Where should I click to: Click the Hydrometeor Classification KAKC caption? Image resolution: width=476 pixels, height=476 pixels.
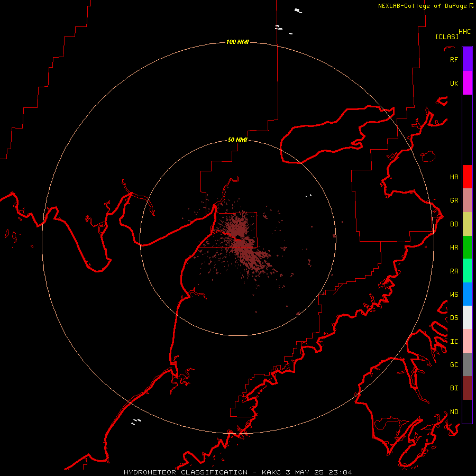pyautogui.click(x=238, y=472)
